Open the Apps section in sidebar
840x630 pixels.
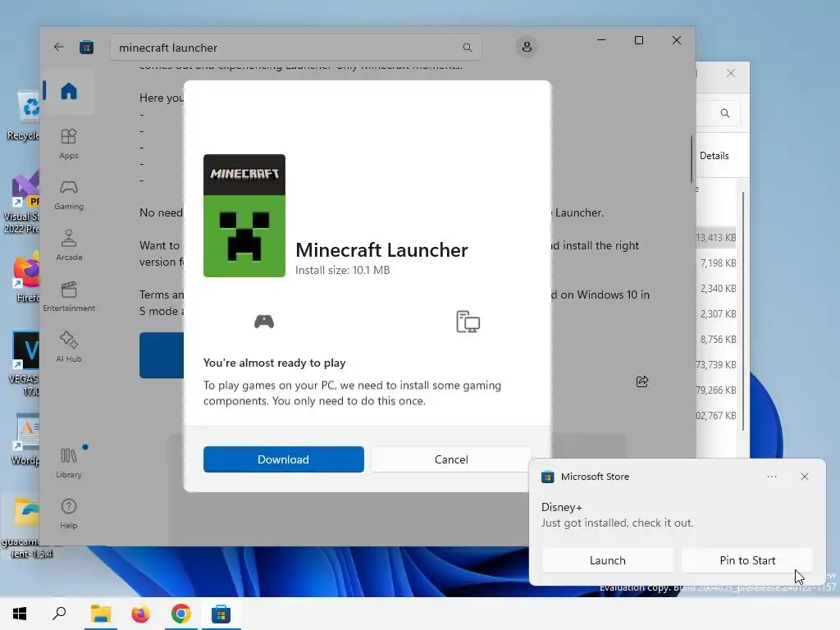point(69,144)
